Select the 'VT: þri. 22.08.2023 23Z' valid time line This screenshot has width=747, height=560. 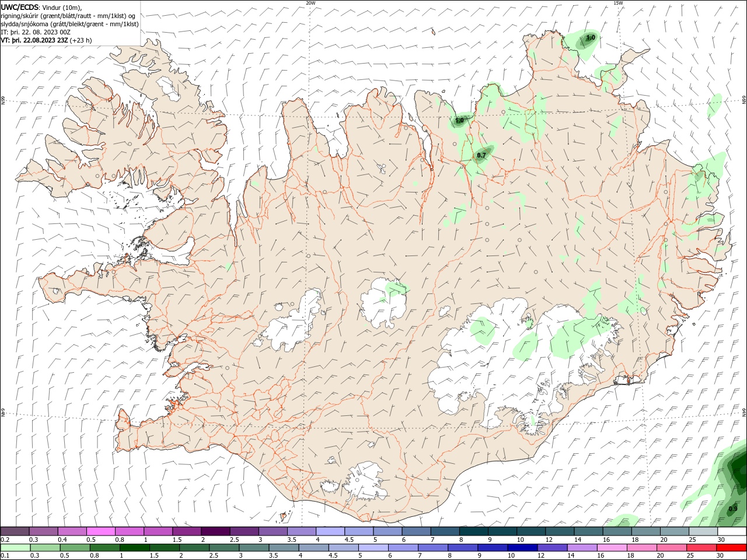pyautogui.click(x=35, y=40)
